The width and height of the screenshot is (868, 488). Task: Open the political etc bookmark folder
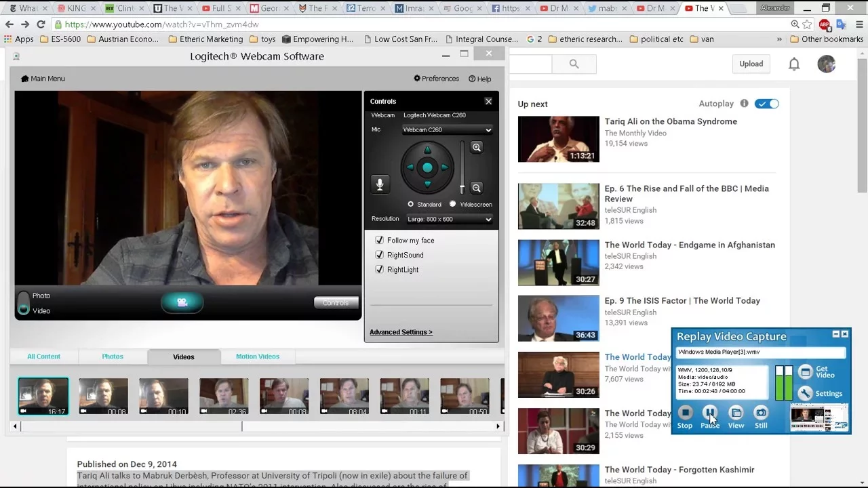[x=656, y=39]
